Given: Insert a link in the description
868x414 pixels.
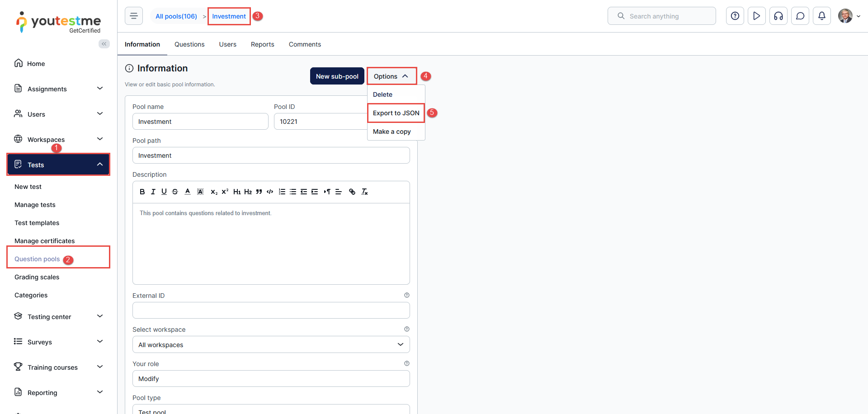Looking at the screenshot, I should coord(352,192).
